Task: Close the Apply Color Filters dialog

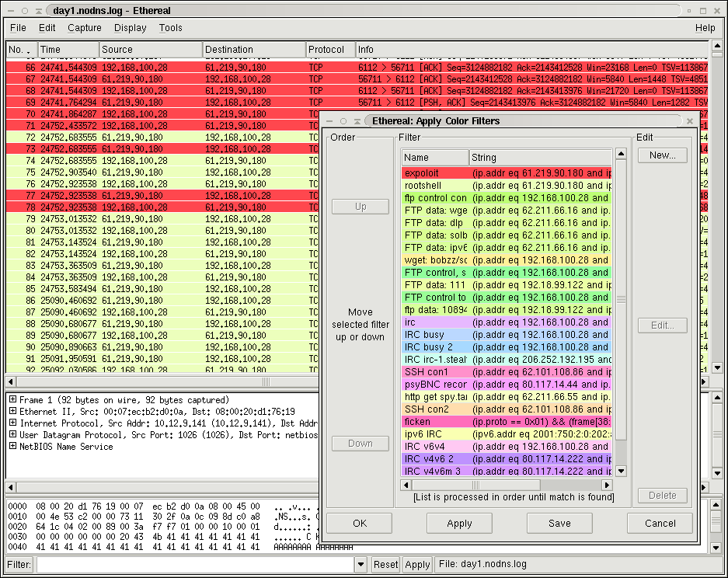Action: pos(689,121)
